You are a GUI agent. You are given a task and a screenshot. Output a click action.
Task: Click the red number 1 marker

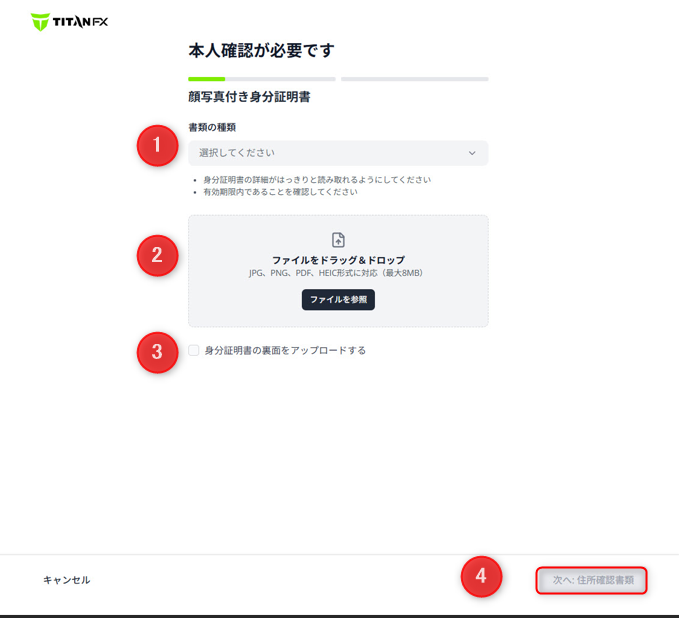pyautogui.click(x=157, y=146)
